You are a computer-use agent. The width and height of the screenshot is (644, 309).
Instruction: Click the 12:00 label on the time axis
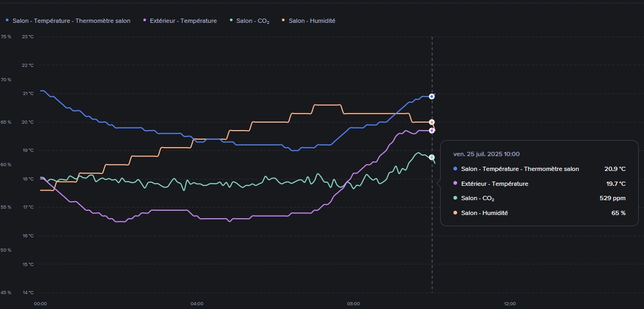tap(509, 304)
